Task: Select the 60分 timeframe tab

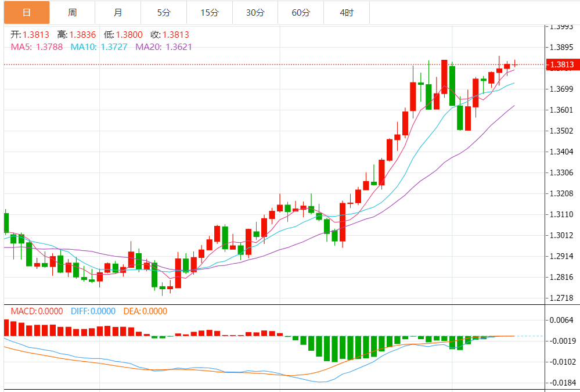Action: (x=301, y=13)
